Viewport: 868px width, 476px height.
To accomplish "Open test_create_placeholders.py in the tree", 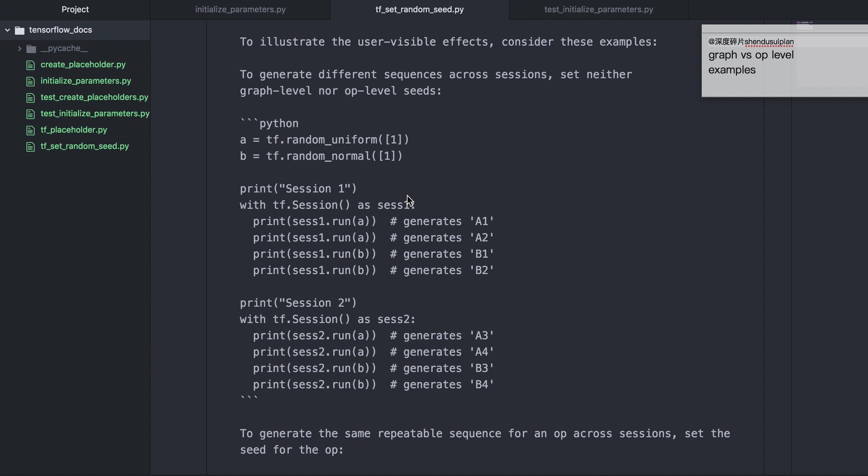I will (94, 97).
